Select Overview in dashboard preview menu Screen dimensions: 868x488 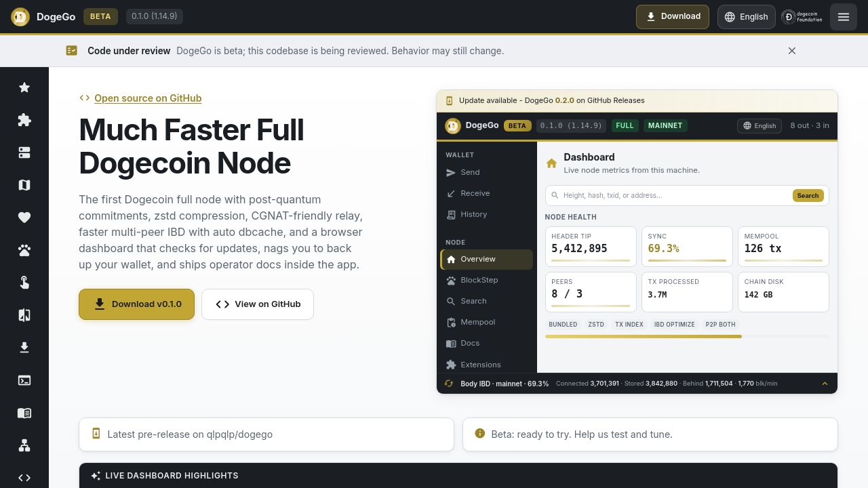point(486,259)
